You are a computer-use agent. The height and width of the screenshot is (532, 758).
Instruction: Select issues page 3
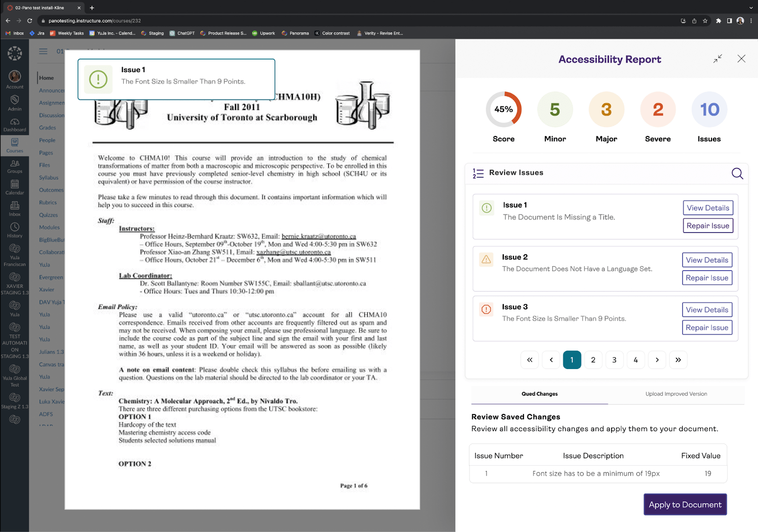pyautogui.click(x=614, y=360)
